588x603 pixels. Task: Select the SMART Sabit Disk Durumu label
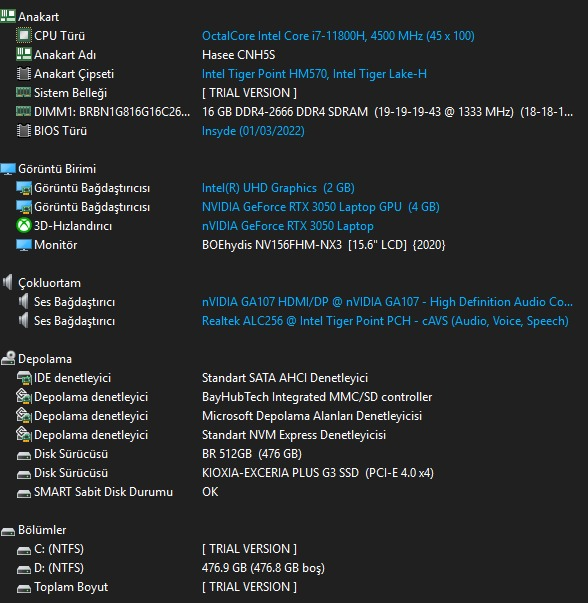(103, 492)
